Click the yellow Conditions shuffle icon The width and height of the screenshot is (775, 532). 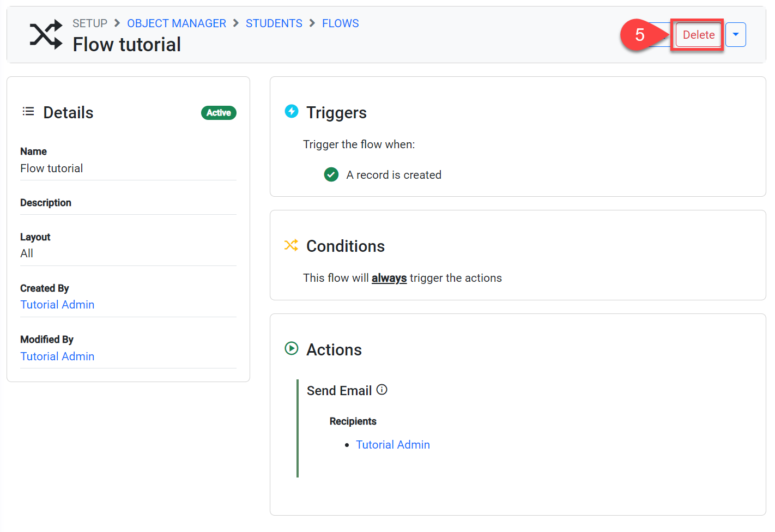tap(292, 245)
